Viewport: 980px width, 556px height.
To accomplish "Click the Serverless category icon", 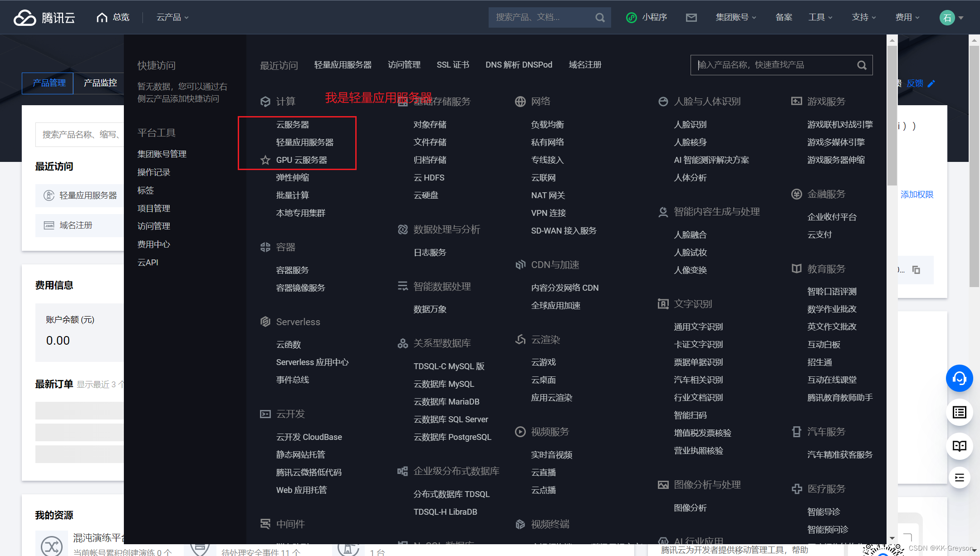I will [x=265, y=322].
